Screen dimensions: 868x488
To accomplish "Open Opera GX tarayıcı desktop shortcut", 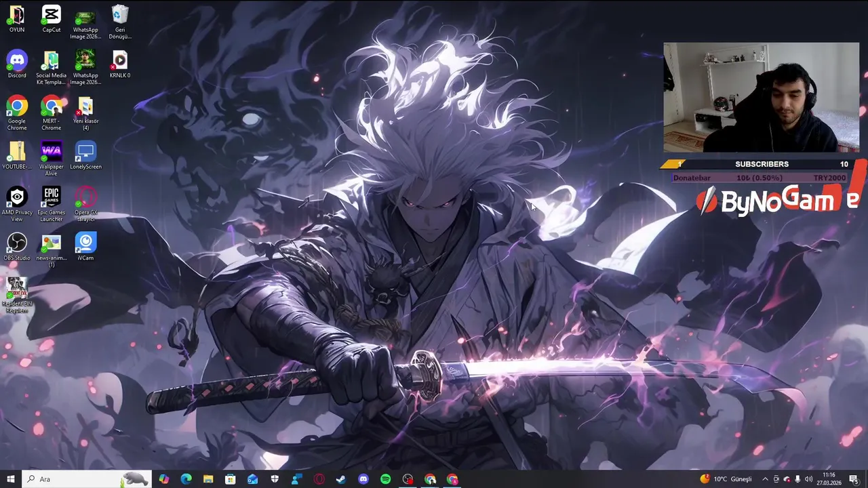I will click(85, 204).
